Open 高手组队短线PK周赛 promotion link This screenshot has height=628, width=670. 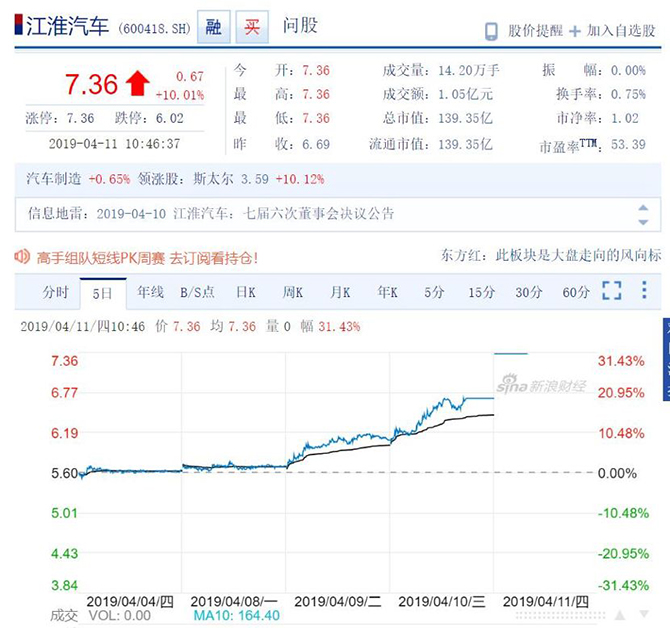(x=147, y=258)
